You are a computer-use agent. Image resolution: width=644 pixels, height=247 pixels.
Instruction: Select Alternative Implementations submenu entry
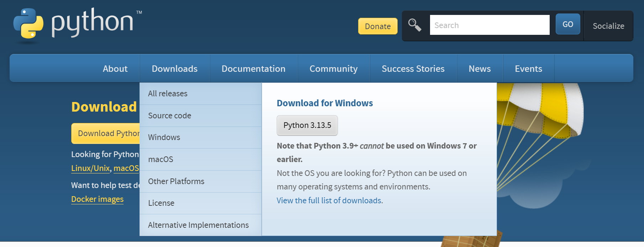(200, 225)
